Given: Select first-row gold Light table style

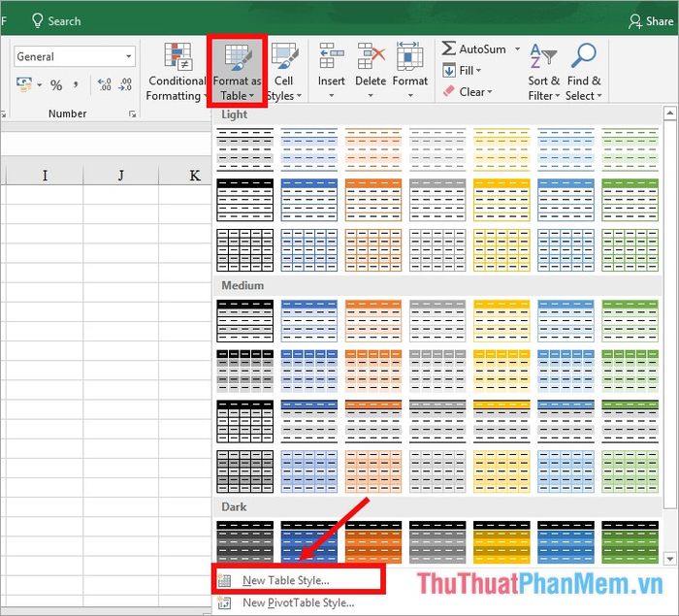Looking at the screenshot, I should coord(501,149).
